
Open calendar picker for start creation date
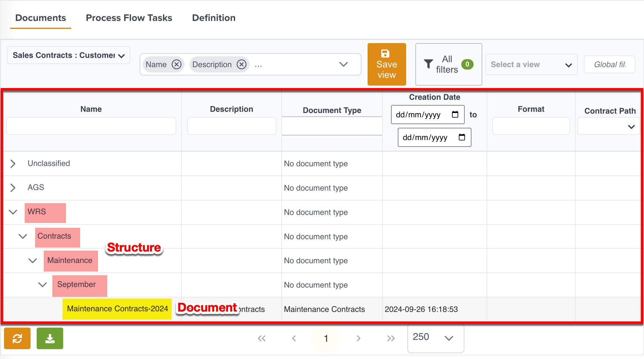pyautogui.click(x=455, y=115)
